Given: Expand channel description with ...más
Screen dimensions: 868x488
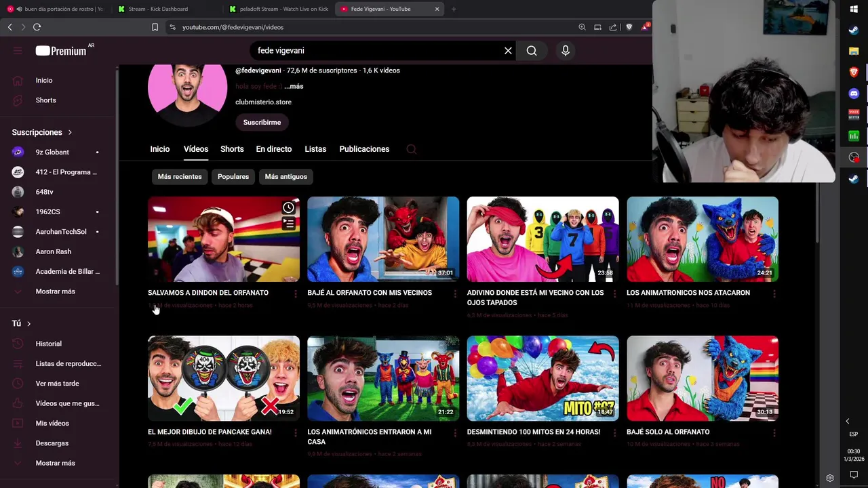Looking at the screenshot, I should pyautogui.click(x=294, y=86).
